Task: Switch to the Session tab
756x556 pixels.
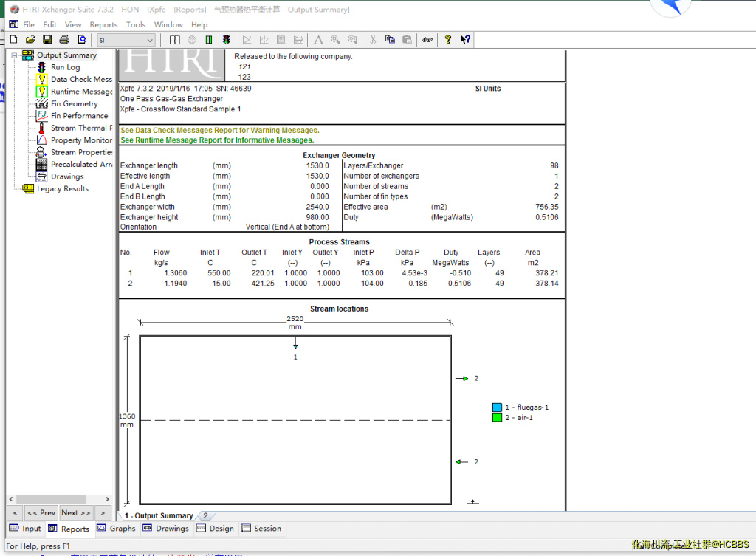Action: click(x=261, y=529)
